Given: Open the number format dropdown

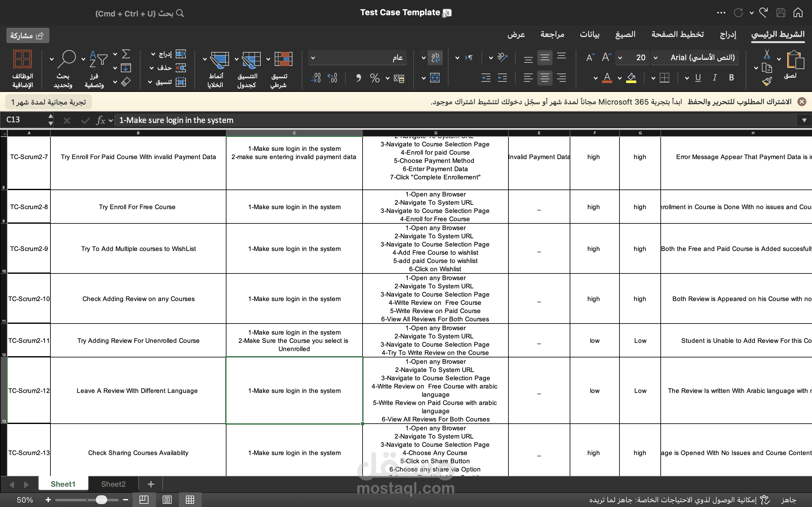Looking at the screenshot, I should [x=313, y=58].
